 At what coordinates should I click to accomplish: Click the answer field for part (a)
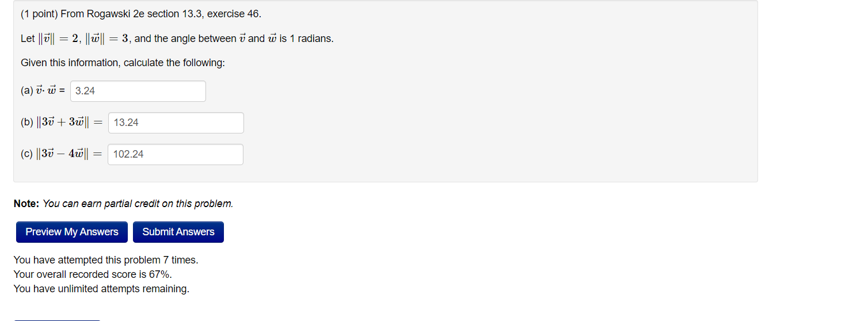138,91
